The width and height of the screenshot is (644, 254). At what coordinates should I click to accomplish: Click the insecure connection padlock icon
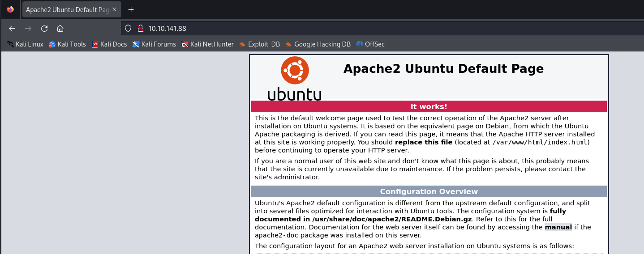click(x=140, y=28)
